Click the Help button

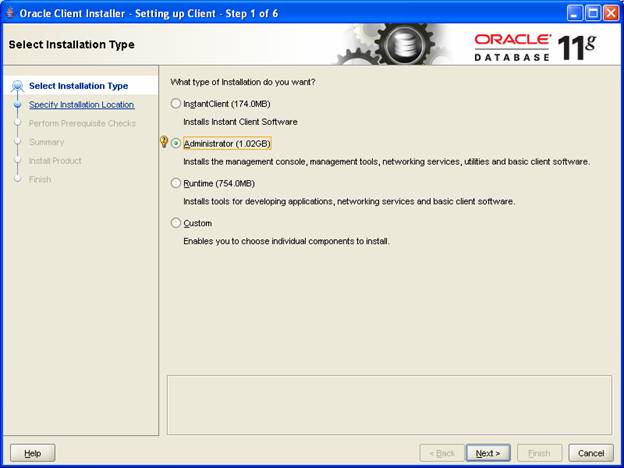click(x=33, y=453)
